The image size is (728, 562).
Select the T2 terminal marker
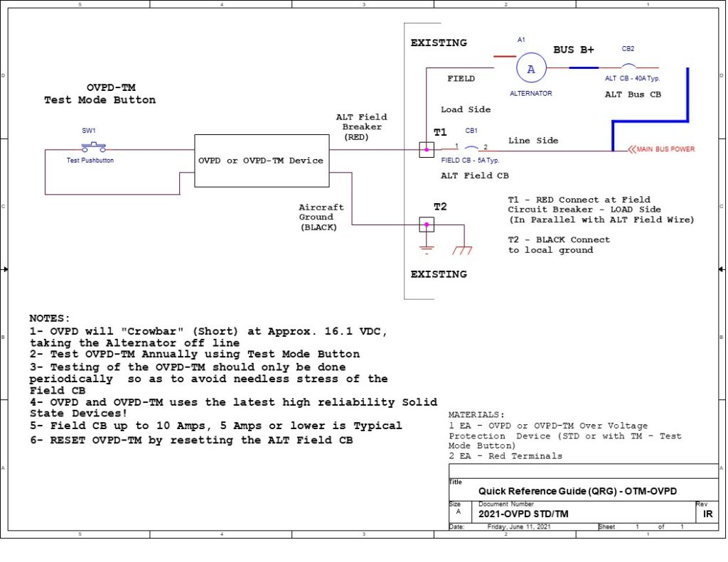click(x=426, y=225)
